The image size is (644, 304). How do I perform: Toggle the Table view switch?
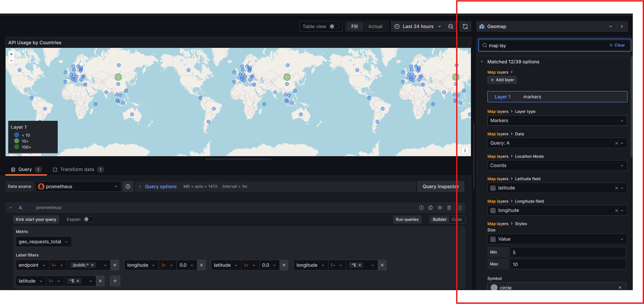[334, 26]
